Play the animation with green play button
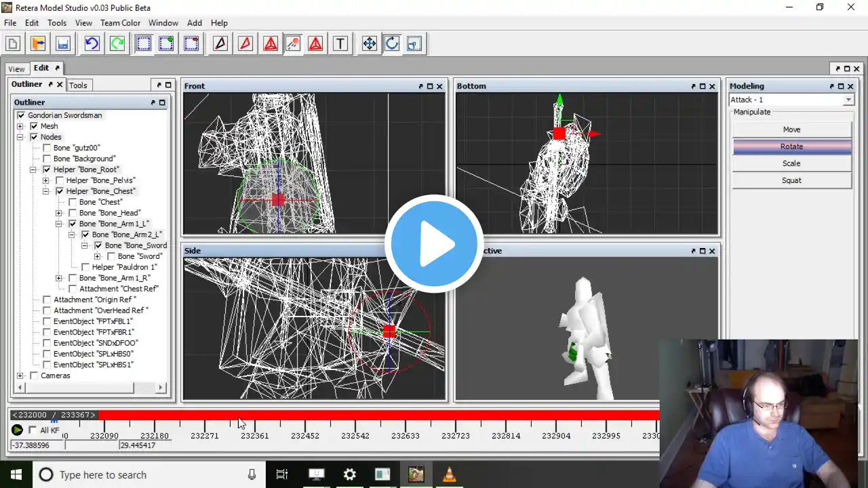This screenshot has height=488, width=868. 17,430
